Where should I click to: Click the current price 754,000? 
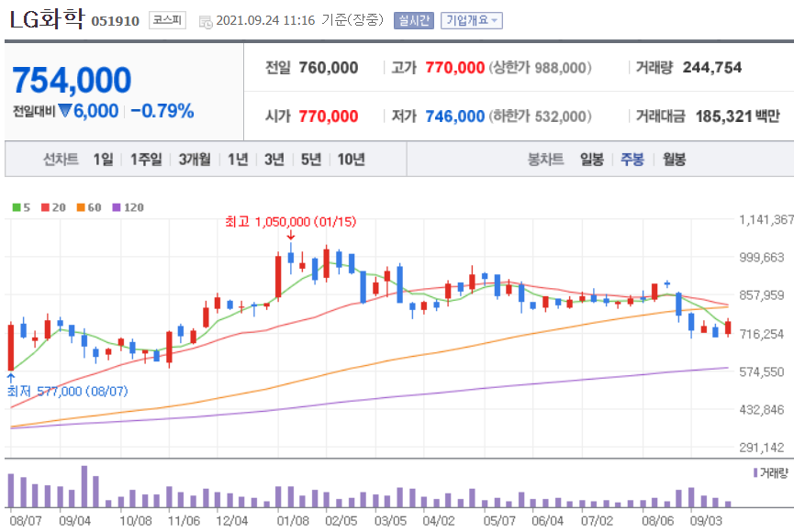pos(72,81)
